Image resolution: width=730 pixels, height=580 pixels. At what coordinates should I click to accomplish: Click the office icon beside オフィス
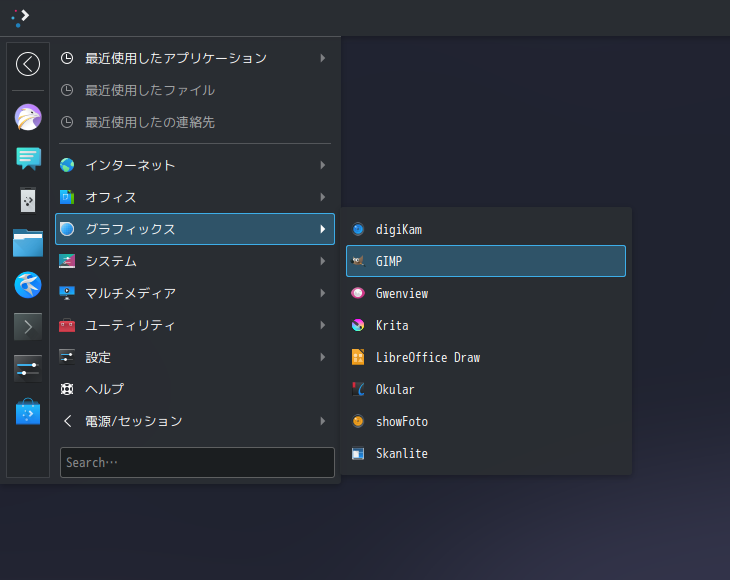click(x=67, y=197)
